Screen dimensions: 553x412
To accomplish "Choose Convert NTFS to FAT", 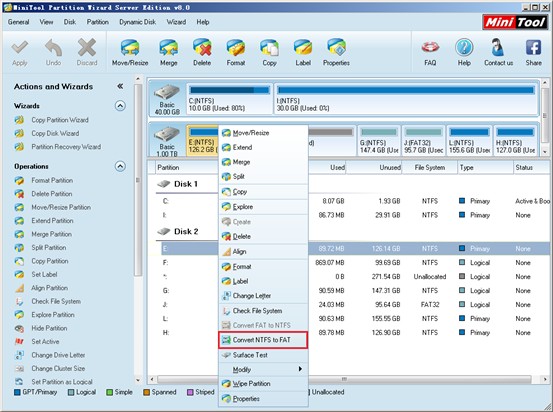I will [x=263, y=340].
